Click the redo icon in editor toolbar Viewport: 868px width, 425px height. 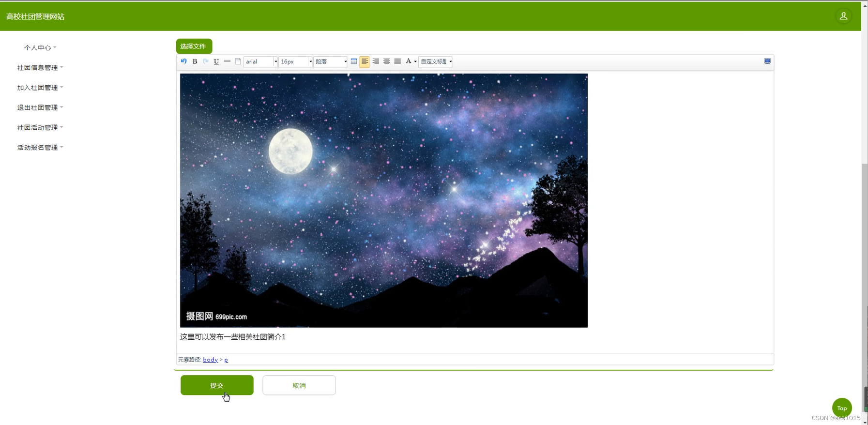click(205, 61)
